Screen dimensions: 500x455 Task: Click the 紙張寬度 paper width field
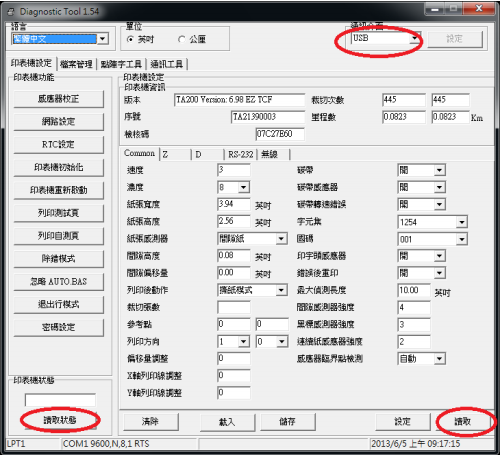[234, 204]
